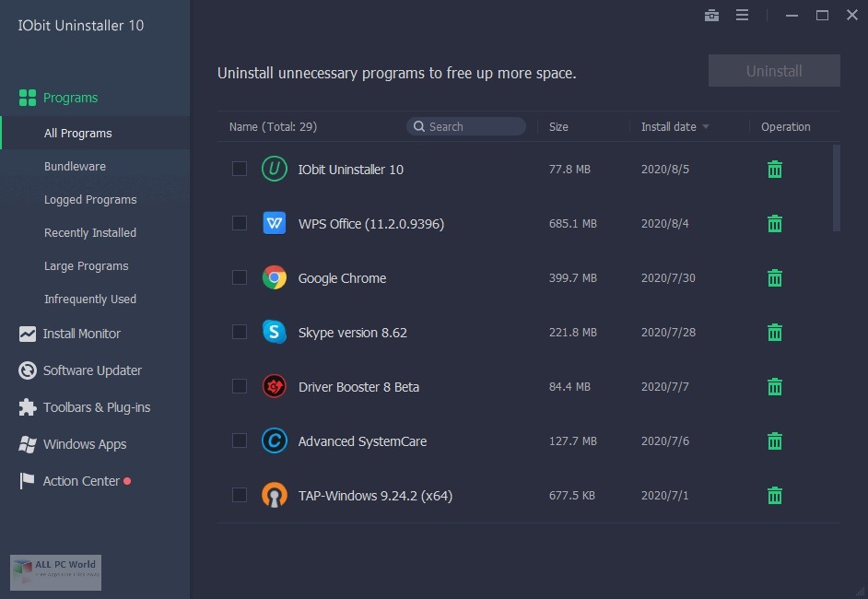Click the 677.5 KB size value
Viewport: 868px width, 599px height.
[572, 496]
